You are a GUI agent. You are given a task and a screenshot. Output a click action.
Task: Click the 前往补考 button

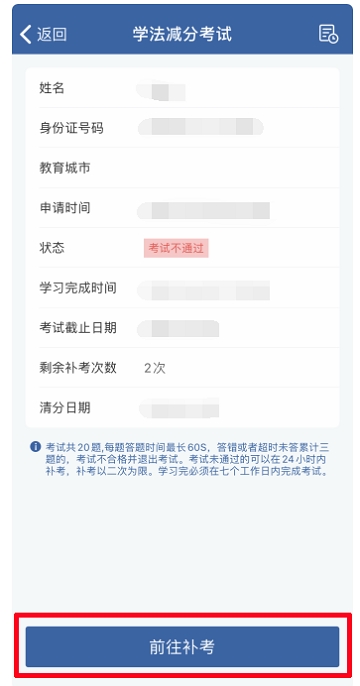pyautogui.click(x=182, y=647)
